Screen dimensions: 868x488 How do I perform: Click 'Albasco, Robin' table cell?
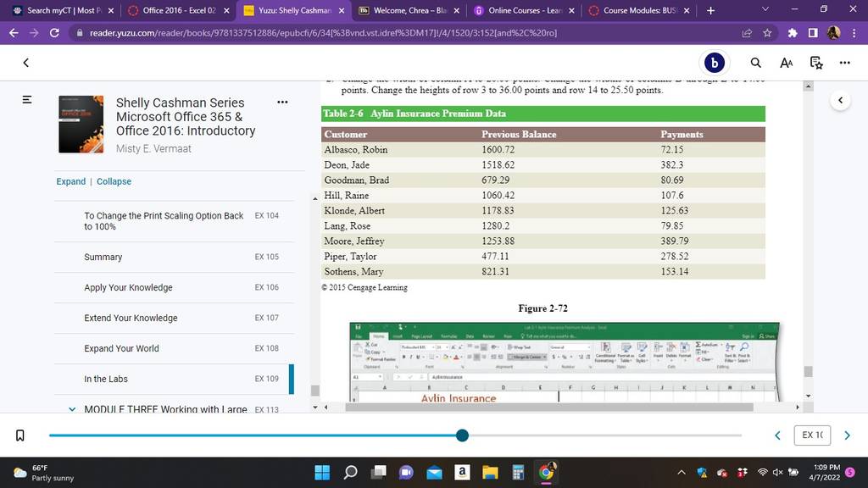(x=356, y=149)
